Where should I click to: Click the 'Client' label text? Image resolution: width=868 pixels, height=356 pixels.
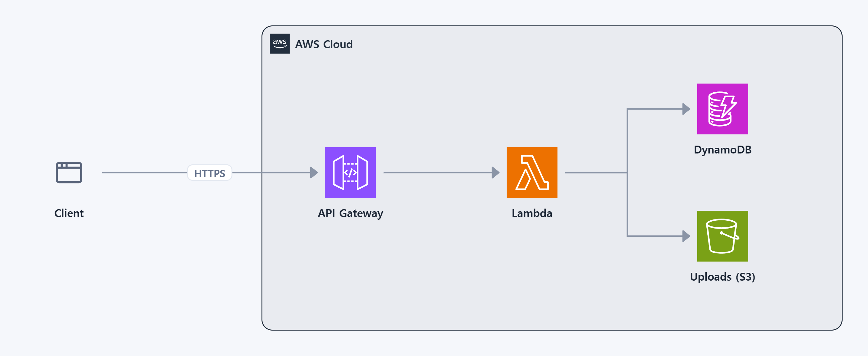(69, 213)
